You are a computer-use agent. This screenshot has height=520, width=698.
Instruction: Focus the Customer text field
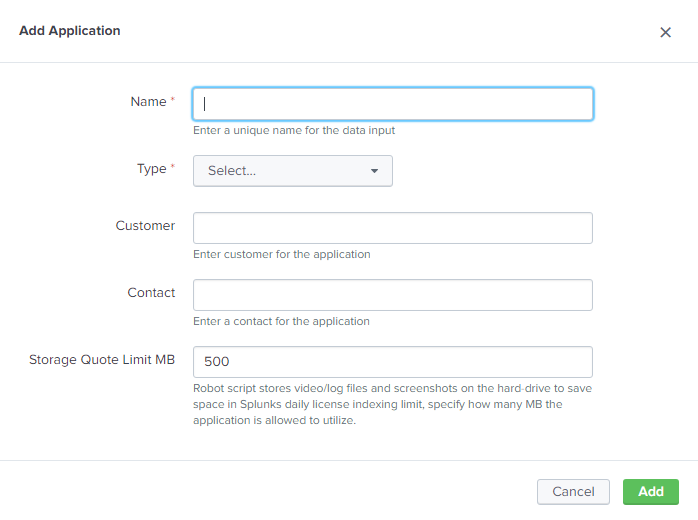(392, 228)
